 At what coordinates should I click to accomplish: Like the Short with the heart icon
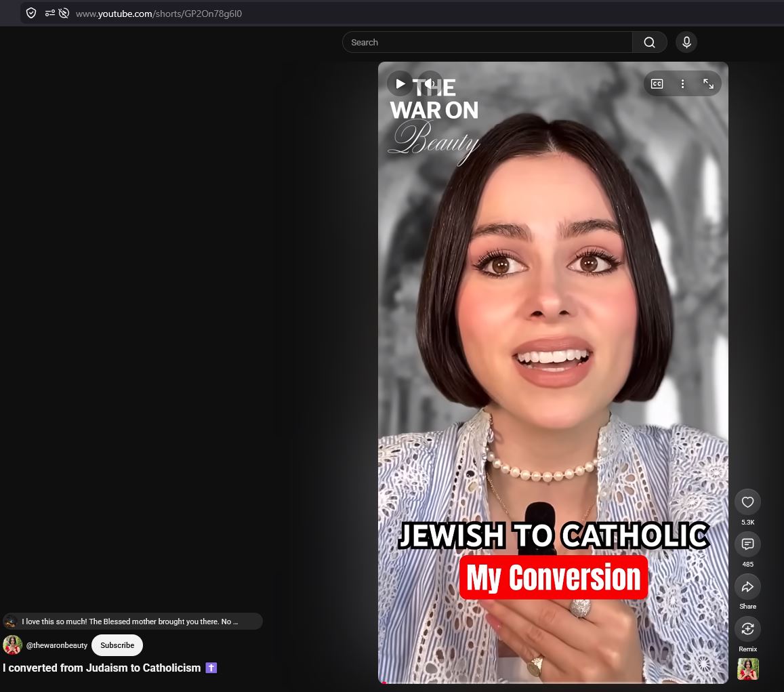747,502
